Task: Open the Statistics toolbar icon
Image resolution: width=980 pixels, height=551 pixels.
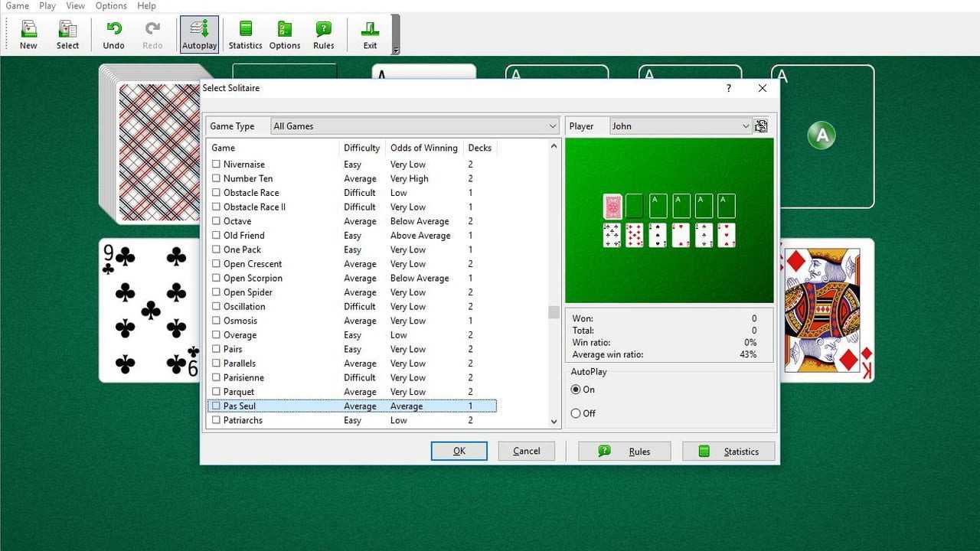Action: pyautogui.click(x=245, y=35)
